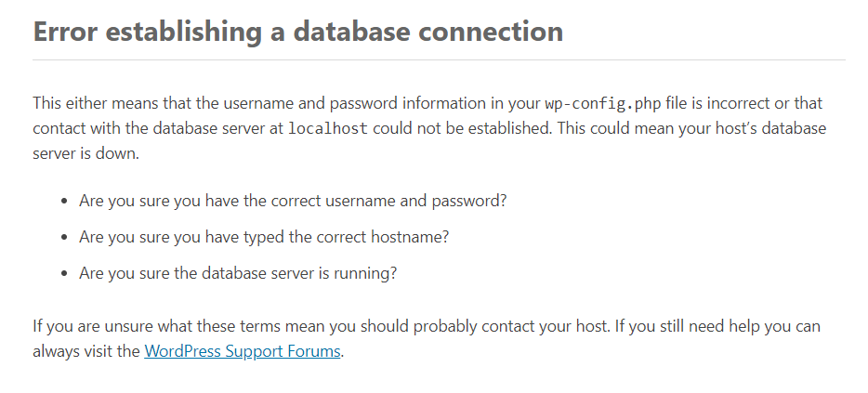
Task: Click the 'server is down.' sentence ending
Action: click(x=85, y=153)
